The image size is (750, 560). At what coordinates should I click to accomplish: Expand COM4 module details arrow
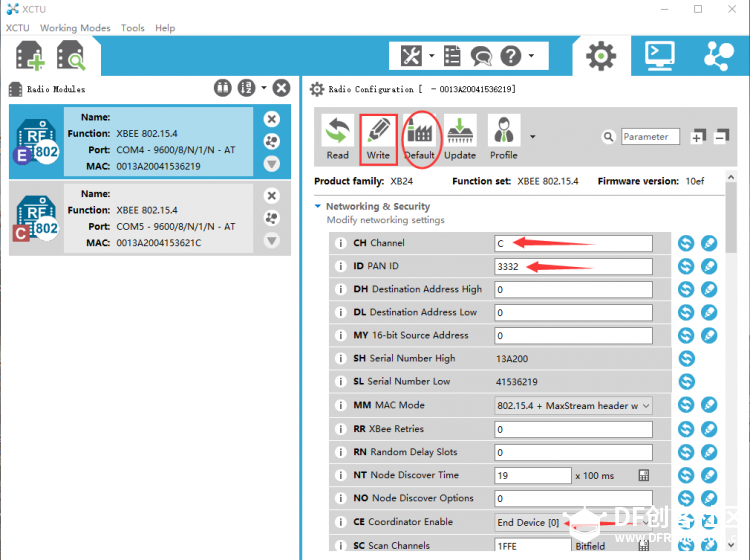pyautogui.click(x=272, y=164)
